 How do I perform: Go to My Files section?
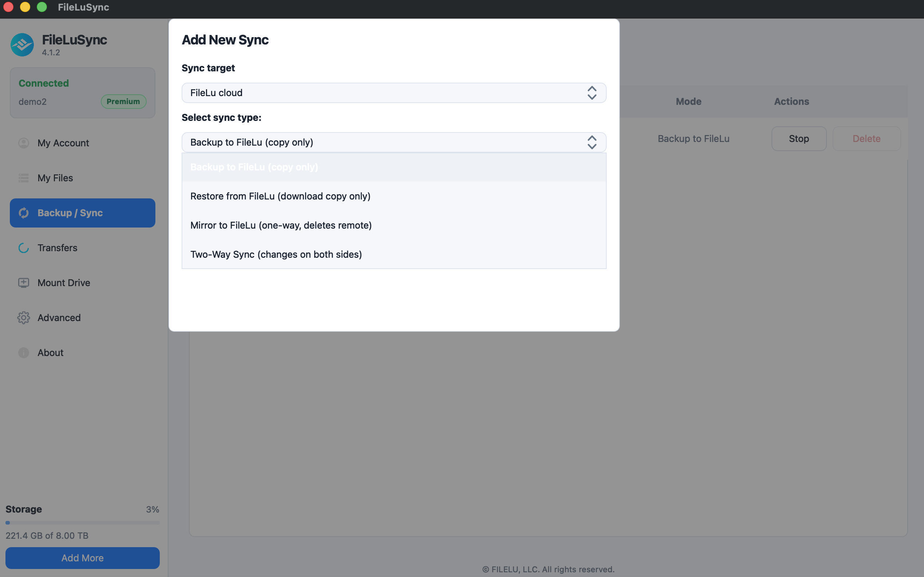(x=82, y=178)
